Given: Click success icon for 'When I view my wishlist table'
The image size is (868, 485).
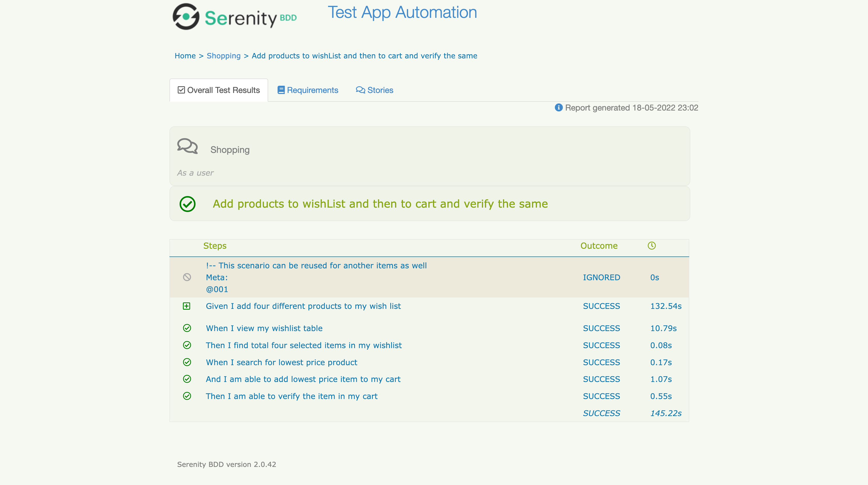Looking at the screenshot, I should point(187,328).
